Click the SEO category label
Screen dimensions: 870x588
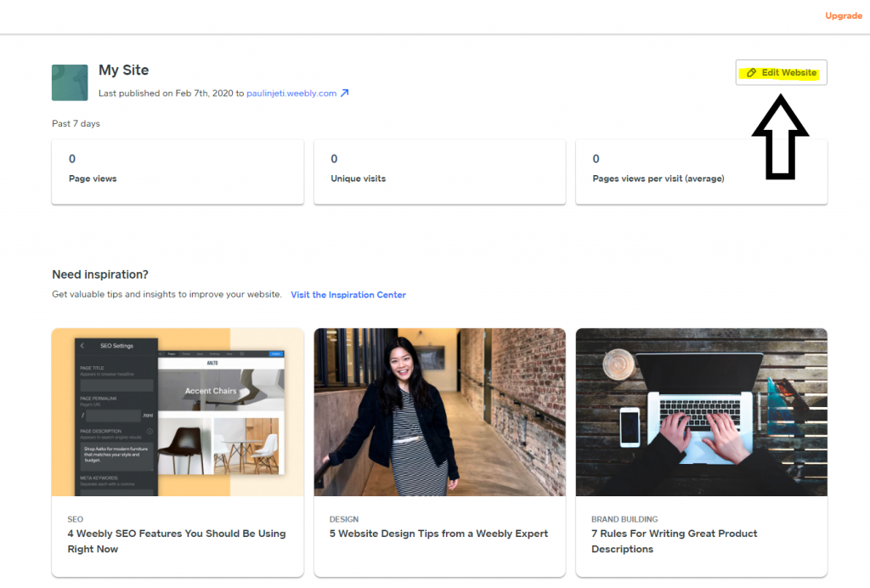(76, 519)
